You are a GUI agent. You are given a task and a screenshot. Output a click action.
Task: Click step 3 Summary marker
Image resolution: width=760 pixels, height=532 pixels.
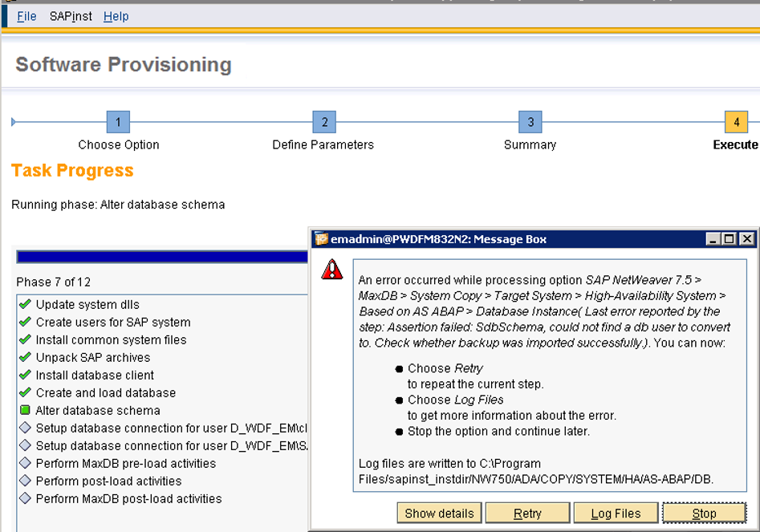click(x=530, y=122)
